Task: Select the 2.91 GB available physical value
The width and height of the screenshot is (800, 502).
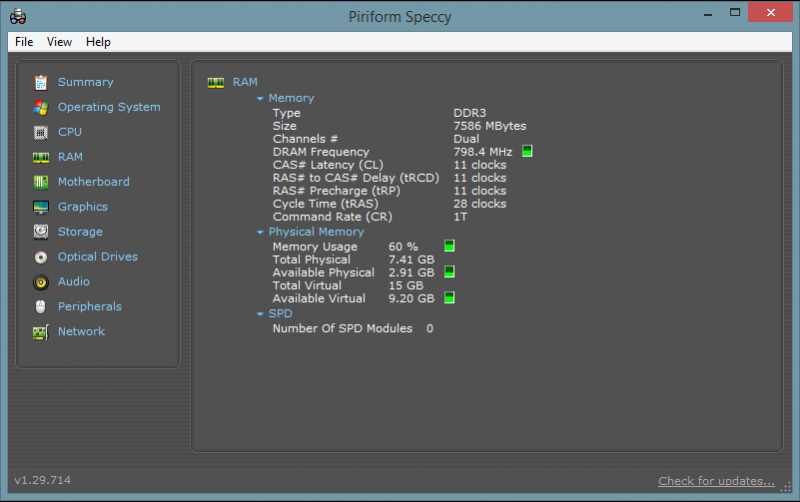Action: [x=411, y=272]
